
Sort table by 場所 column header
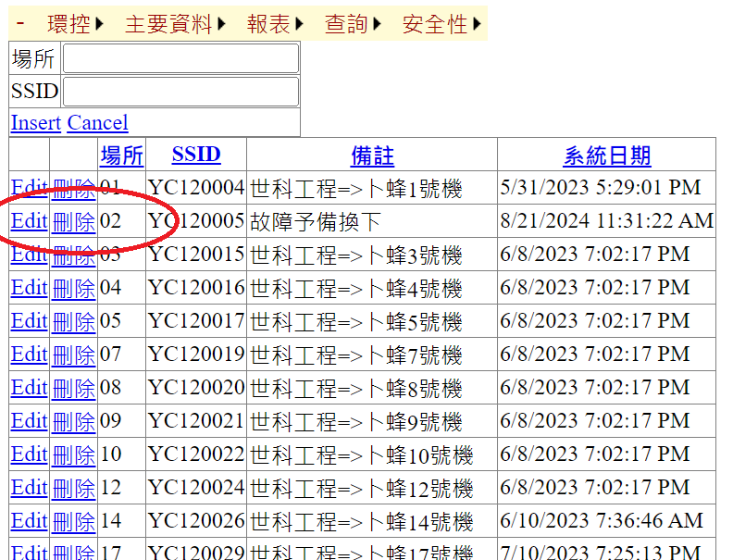(121, 155)
